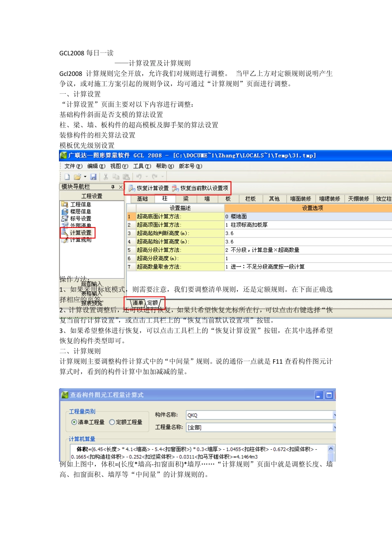The height and width of the screenshot is (555, 392).
Task: Open the 视图(V) menu
Action: (x=119, y=166)
